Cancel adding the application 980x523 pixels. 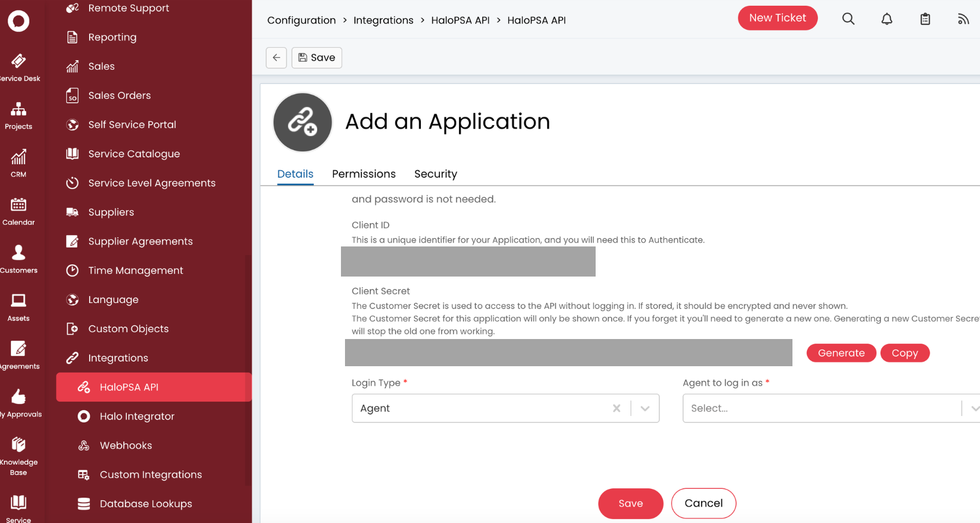703,503
